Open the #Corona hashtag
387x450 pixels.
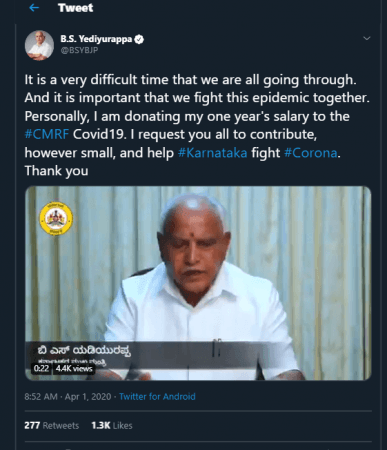coord(311,153)
